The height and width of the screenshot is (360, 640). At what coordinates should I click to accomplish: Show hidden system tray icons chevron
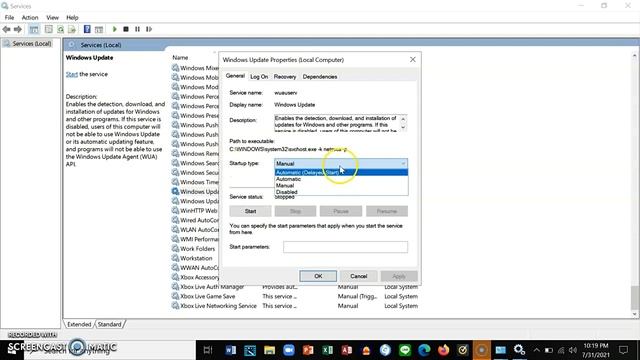(536, 350)
